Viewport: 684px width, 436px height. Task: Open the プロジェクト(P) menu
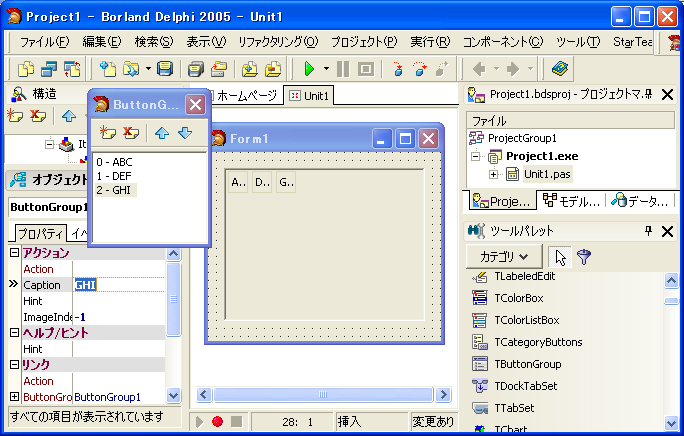click(x=364, y=42)
